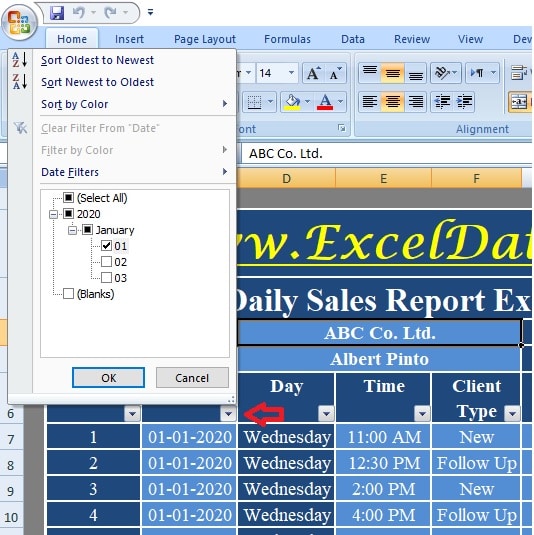Click Grow Font icon
This screenshot has width=534, height=535.
tap(314, 73)
